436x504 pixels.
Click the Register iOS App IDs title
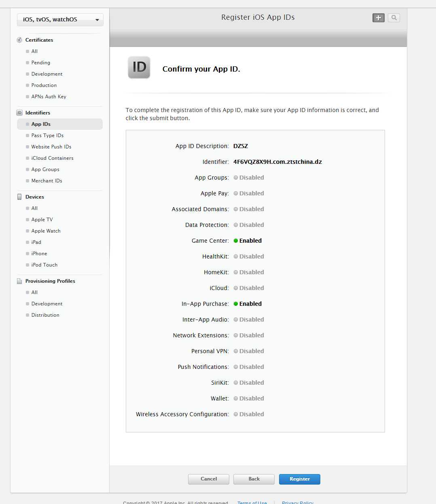(258, 17)
